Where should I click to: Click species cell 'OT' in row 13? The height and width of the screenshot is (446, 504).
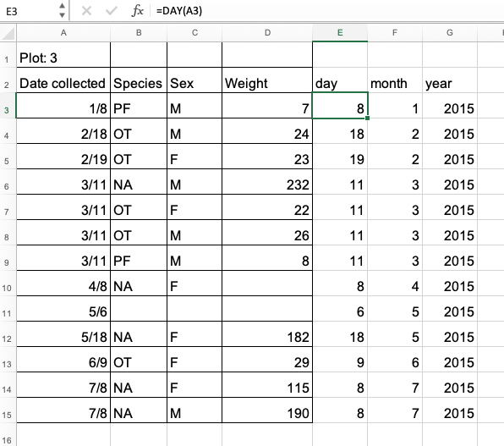coord(139,360)
